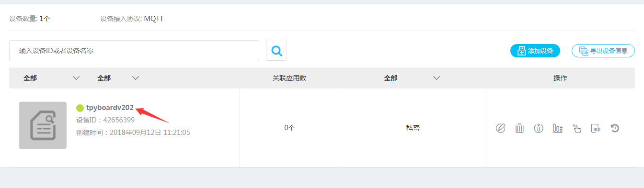This screenshot has height=188, width=644.
Task: Click 导出设备信息 export button
Action: pos(603,51)
